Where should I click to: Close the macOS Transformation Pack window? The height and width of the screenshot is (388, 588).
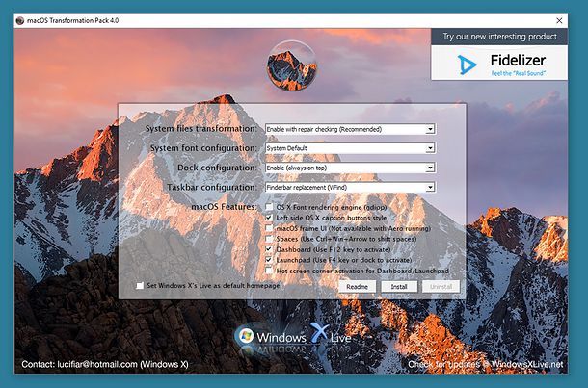[559, 20]
